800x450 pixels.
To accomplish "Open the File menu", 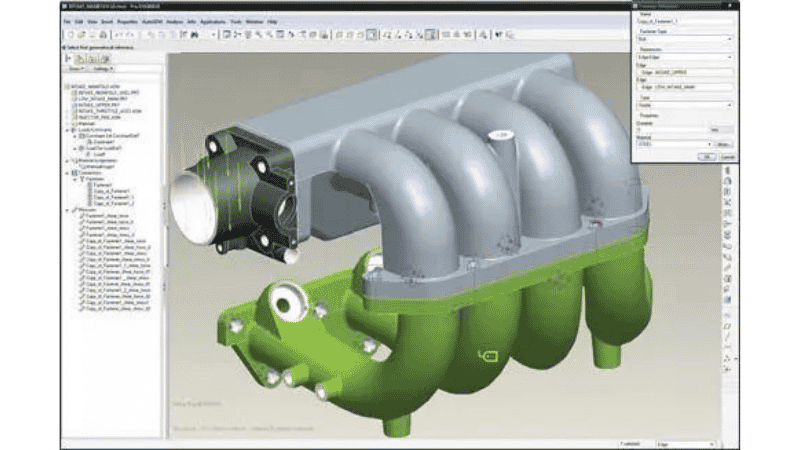I will click(67, 22).
